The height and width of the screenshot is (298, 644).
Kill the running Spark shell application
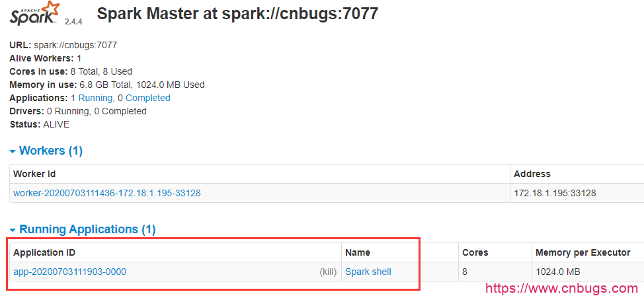327,272
